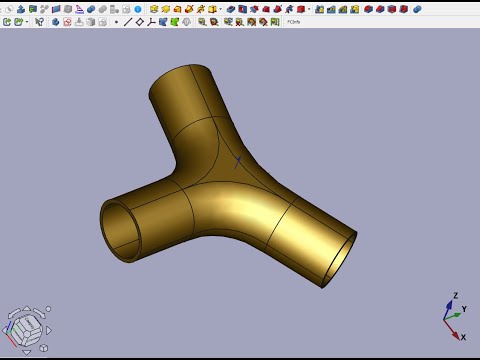480x360 pixels.
Task: Click the blue Boolean operation icon at row end
Action: (417, 9)
